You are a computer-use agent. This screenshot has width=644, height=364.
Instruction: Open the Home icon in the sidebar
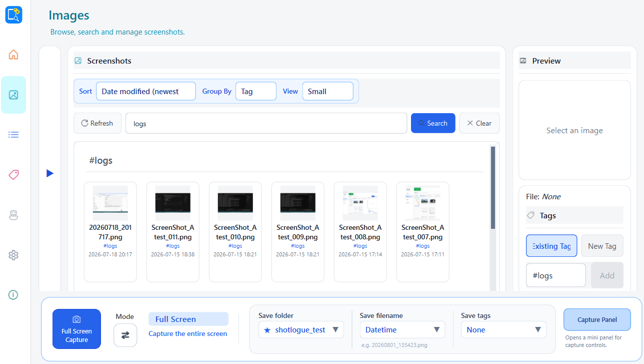click(x=13, y=55)
